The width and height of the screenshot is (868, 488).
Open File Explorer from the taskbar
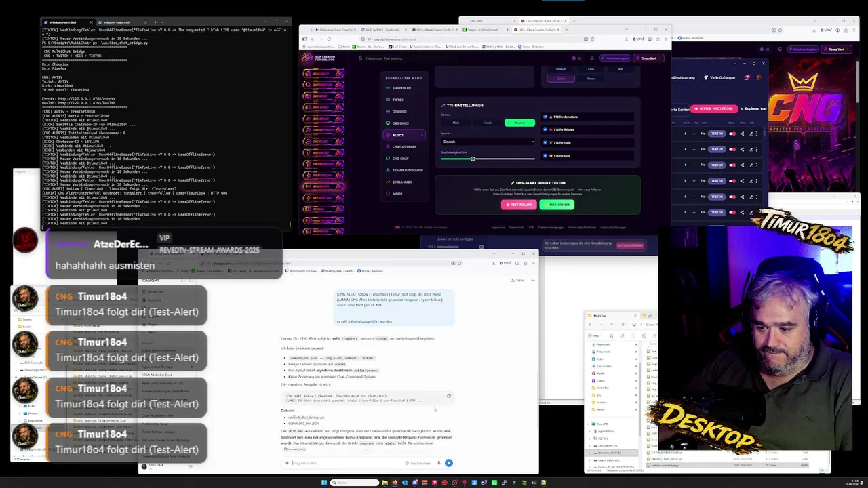point(384,483)
